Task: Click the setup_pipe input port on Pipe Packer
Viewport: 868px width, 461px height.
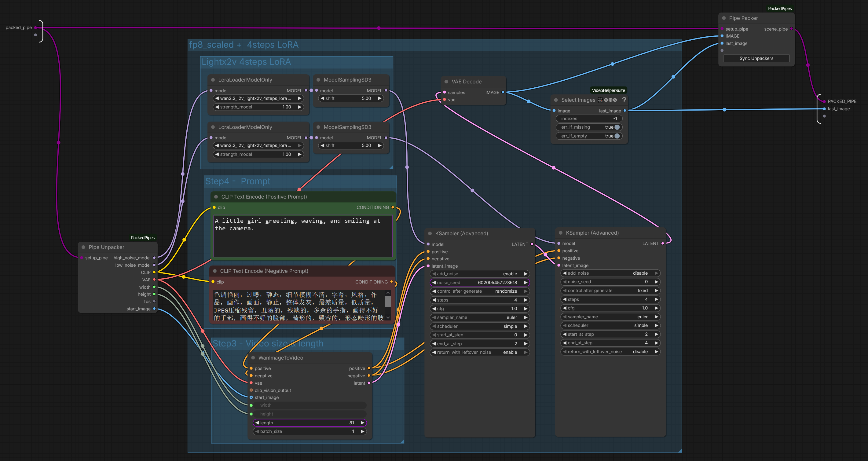Action: point(722,29)
